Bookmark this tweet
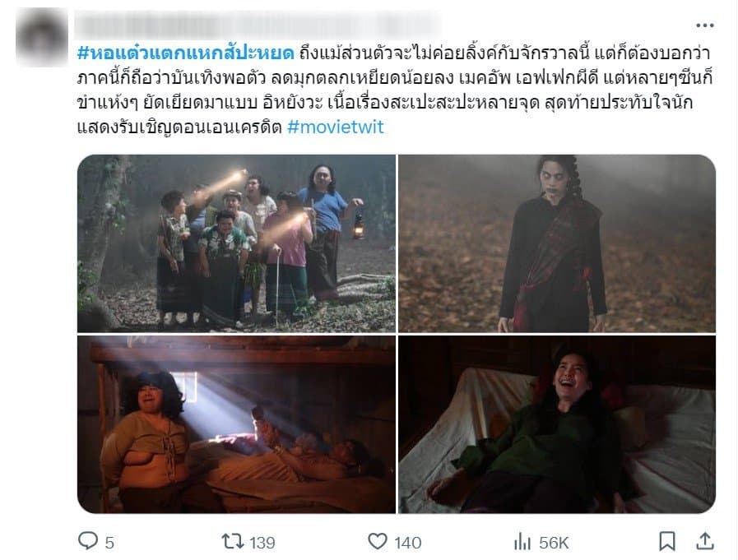738x560 pixels. click(x=667, y=542)
